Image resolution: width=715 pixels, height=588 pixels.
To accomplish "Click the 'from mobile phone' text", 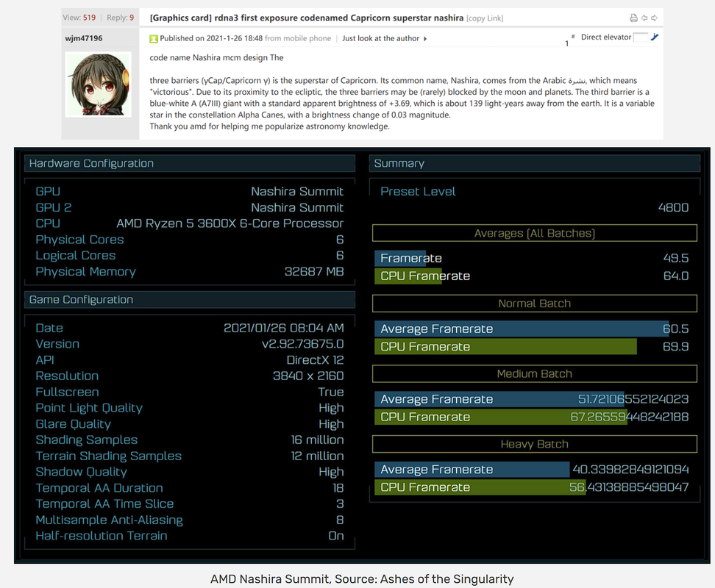I will click(298, 39).
